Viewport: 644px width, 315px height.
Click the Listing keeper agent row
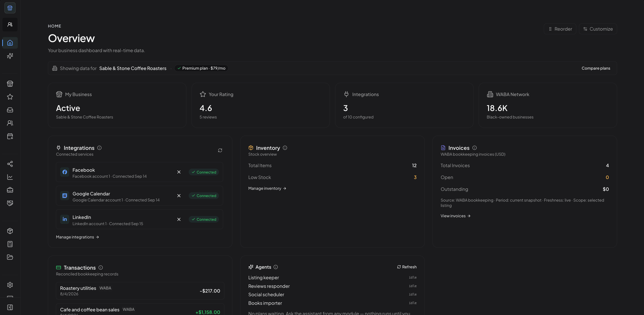(332, 277)
